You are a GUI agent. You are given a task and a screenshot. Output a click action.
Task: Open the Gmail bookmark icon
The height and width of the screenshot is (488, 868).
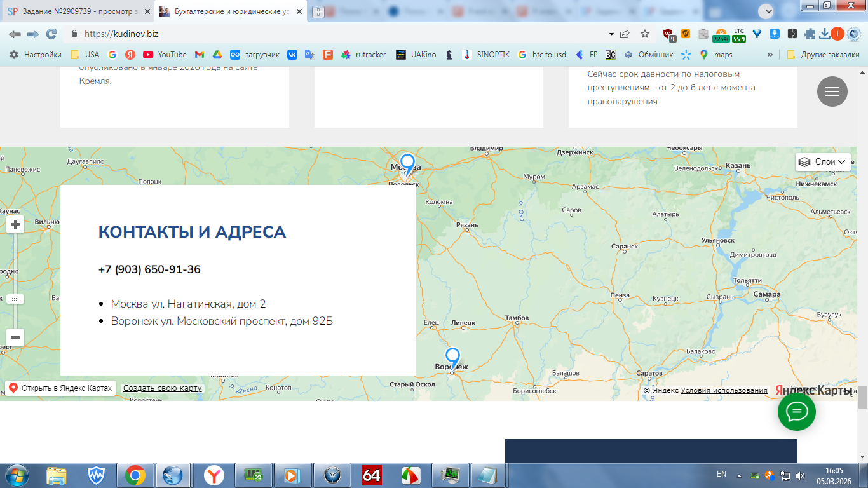[200, 55]
